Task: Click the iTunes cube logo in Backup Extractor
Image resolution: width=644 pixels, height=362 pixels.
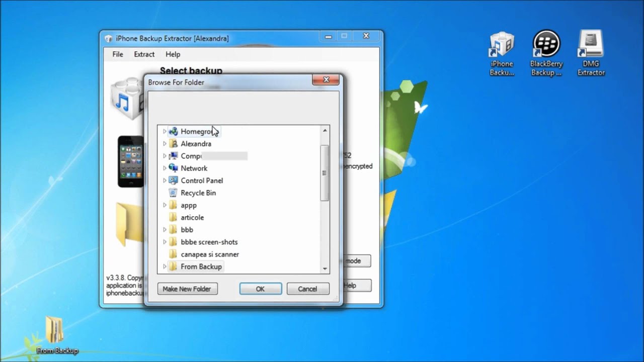Action: [x=127, y=98]
